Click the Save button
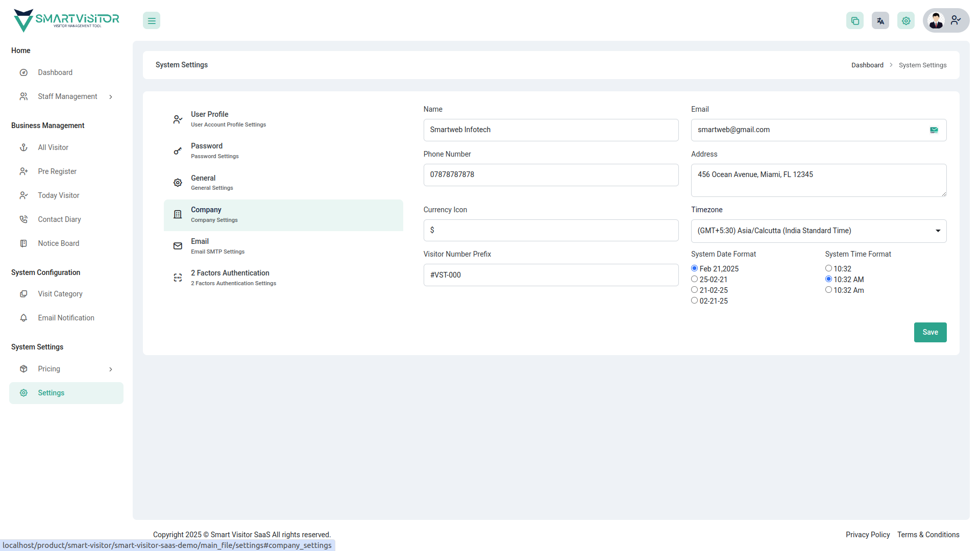This screenshot has width=980, height=551. point(930,332)
